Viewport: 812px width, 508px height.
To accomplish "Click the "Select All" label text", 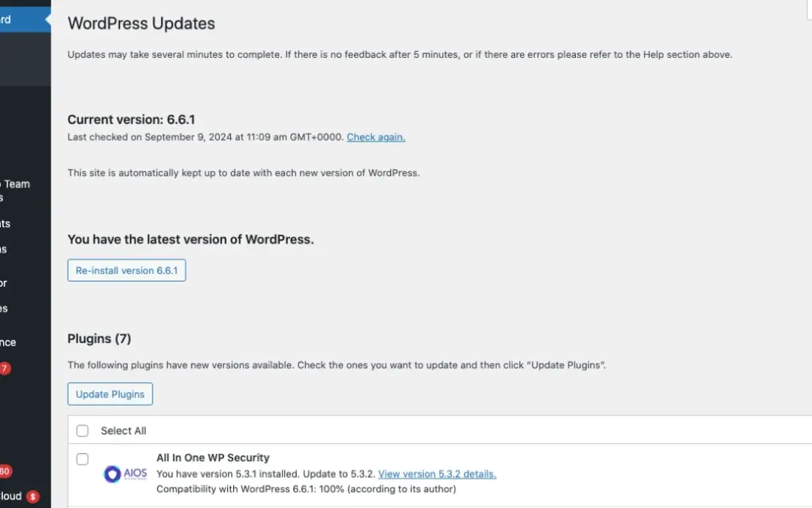I will (x=123, y=431).
